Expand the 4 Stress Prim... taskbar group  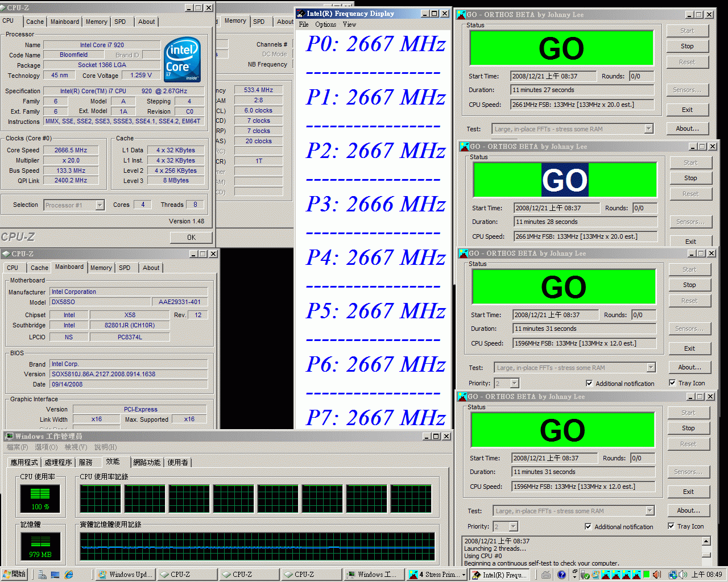pos(464,575)
